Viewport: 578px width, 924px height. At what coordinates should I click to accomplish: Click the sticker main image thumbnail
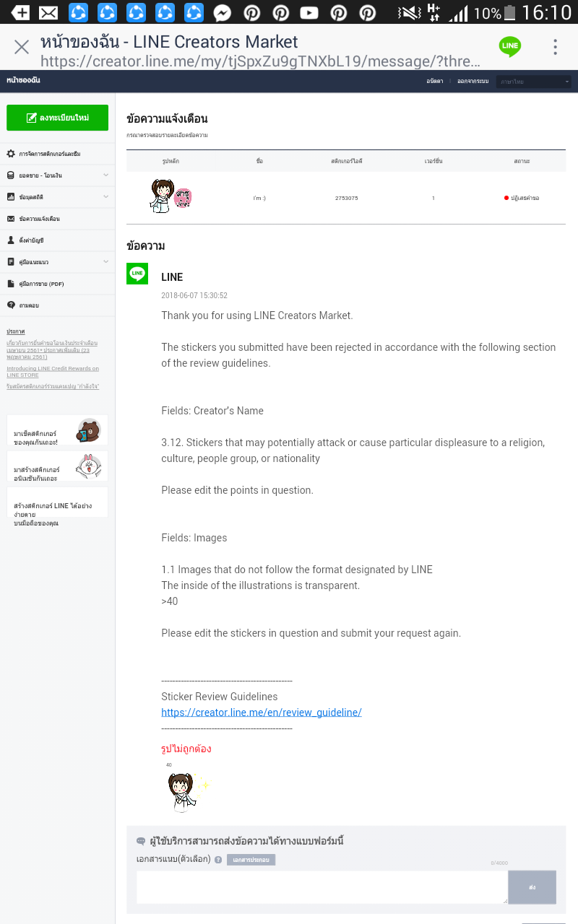click(171, 196)
